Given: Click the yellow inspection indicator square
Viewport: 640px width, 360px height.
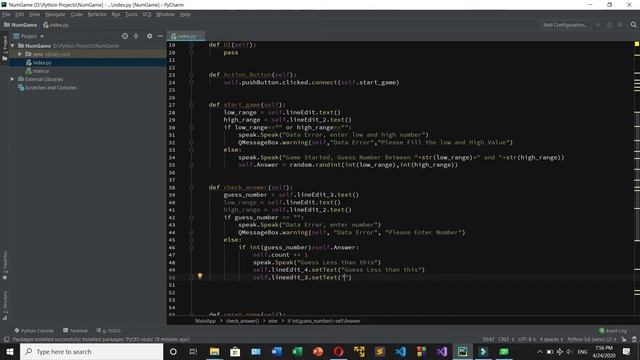Looking at the screenshot, I should point(637,44).
